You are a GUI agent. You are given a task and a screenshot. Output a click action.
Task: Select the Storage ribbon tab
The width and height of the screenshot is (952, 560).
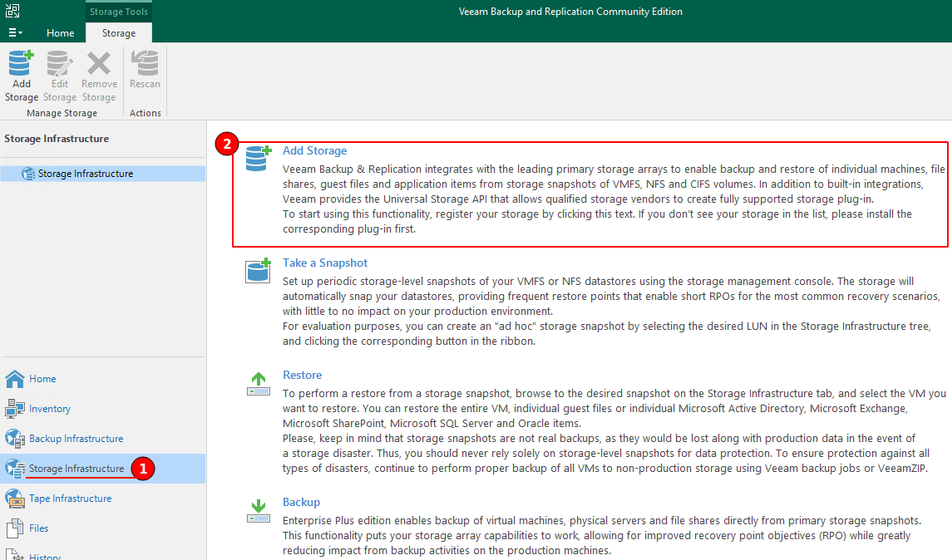pos(118,32)
